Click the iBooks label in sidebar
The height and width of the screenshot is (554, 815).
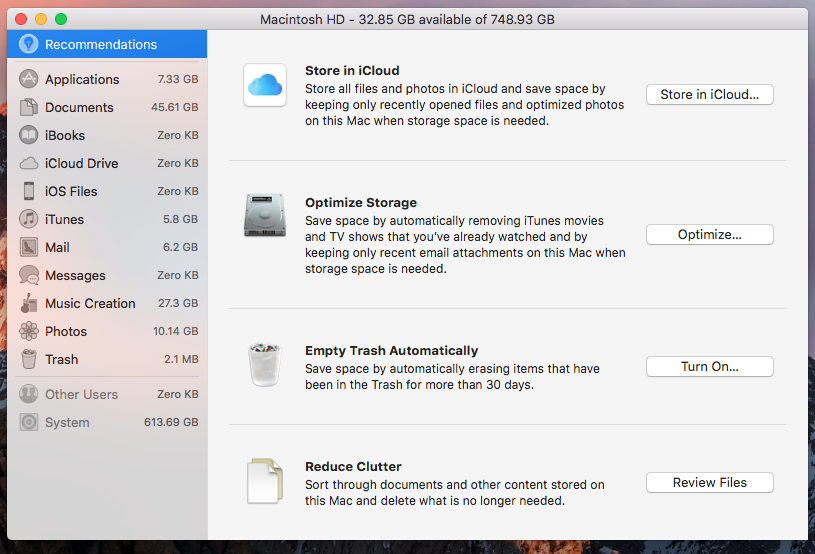[64, 136]
